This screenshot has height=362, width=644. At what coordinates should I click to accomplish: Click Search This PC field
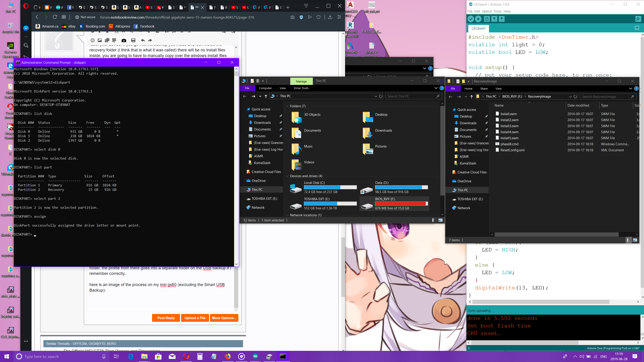pos(413,96)
